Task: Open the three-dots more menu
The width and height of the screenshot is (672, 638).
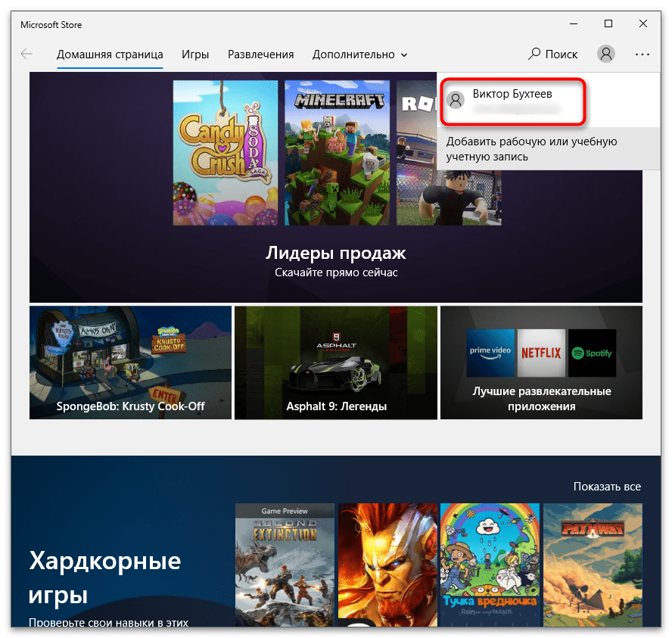Action: 642,54
